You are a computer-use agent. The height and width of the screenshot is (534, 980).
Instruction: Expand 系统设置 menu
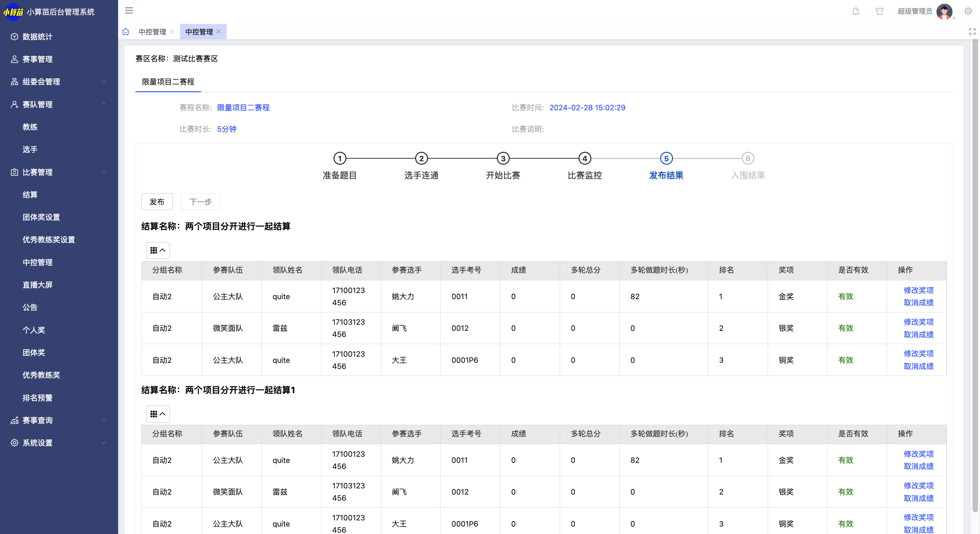[x=59, y=443]
